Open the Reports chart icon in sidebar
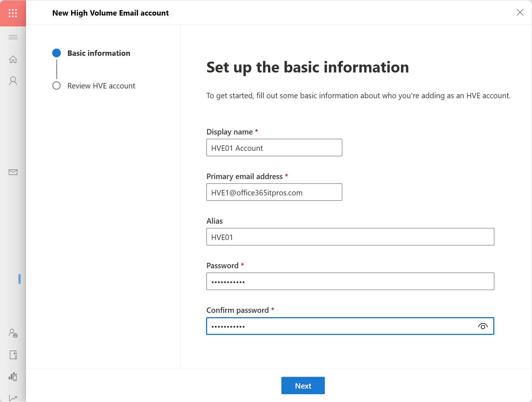The height and width of the screenshot is (402, 532). point(13,377)
